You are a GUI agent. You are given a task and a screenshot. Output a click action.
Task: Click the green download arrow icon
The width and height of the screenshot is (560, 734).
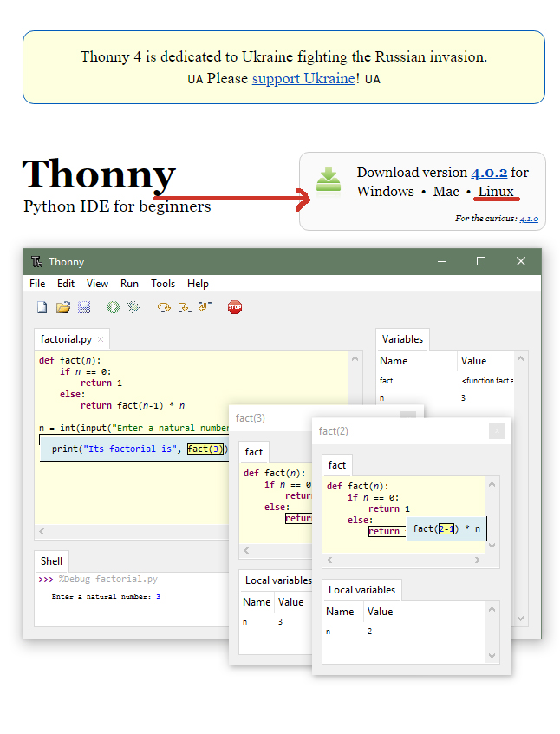(x=329, y=180)
